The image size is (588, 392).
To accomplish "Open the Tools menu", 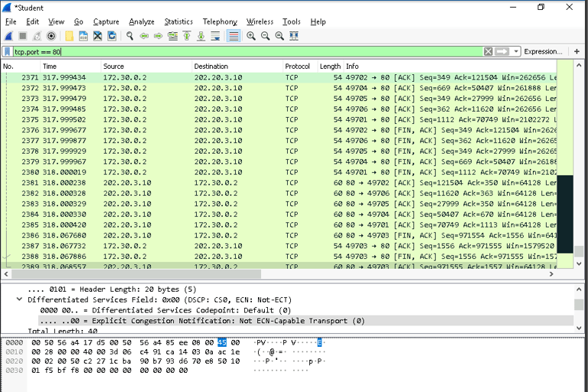I will 292,21.
